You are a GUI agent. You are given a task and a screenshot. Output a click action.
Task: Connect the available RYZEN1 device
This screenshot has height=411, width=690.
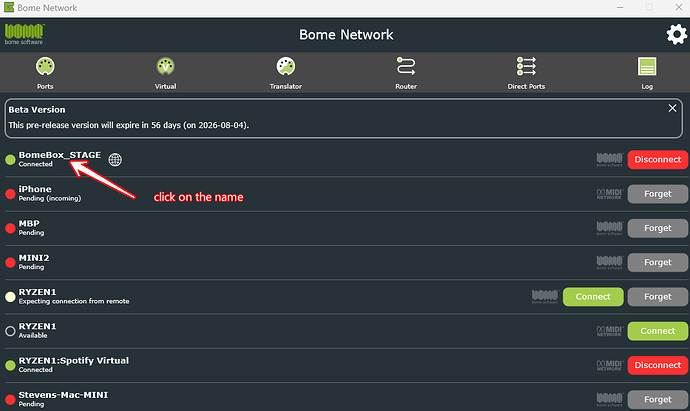click(657, 331)
